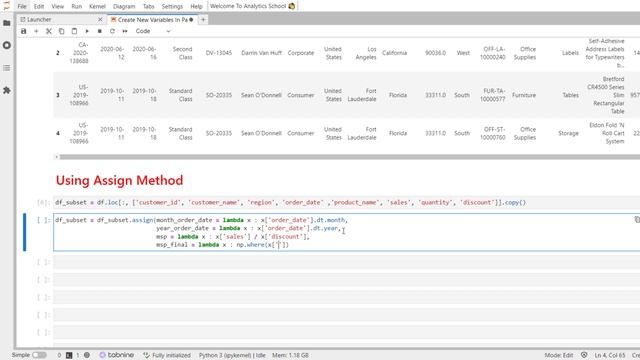Open Running Terminals and Kernels sidebar
Image resolution: width=640 pixels, height=360 pixels.
7,45
